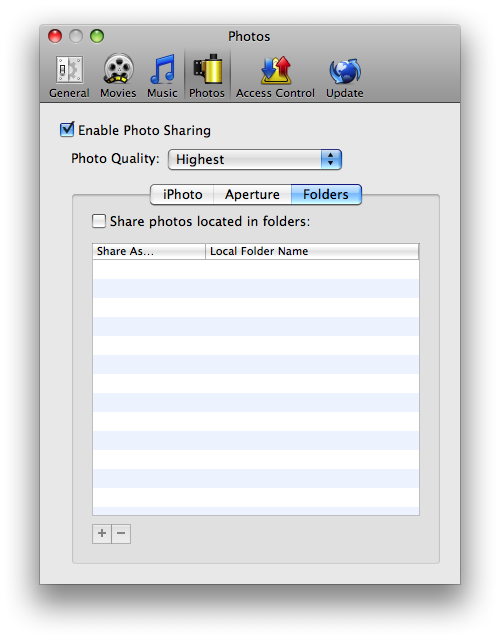The image size is (500, 639).
Task: Open the General preferences pane
Action: pos(69,76)
